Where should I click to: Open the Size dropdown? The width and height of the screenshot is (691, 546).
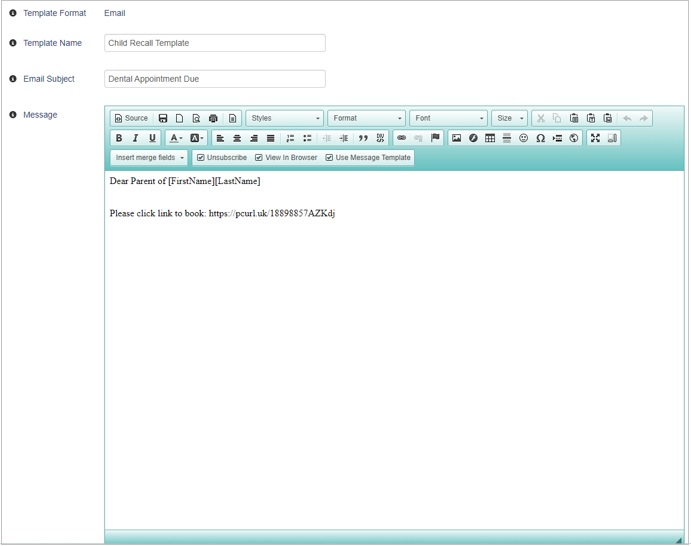509,118
